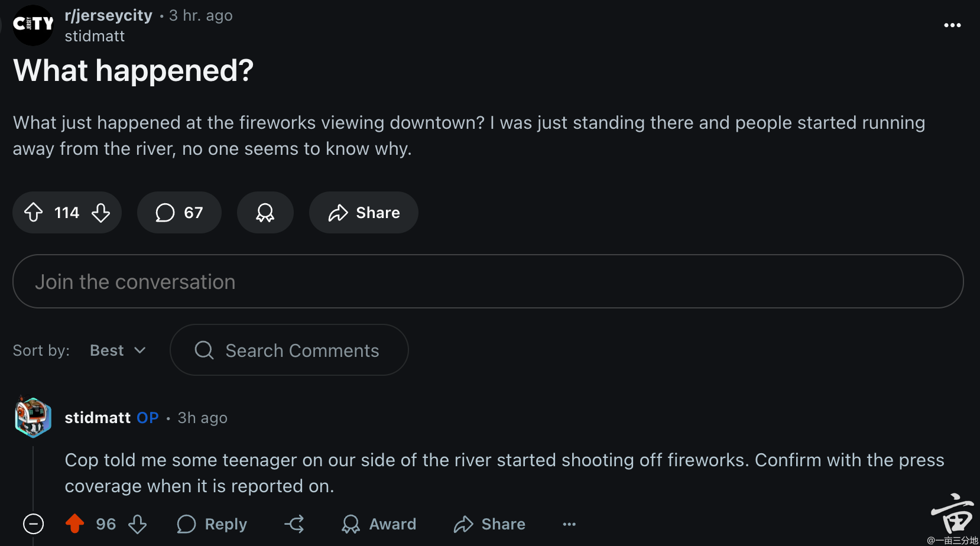Downvote stidmatt's comment

[138, 524]
